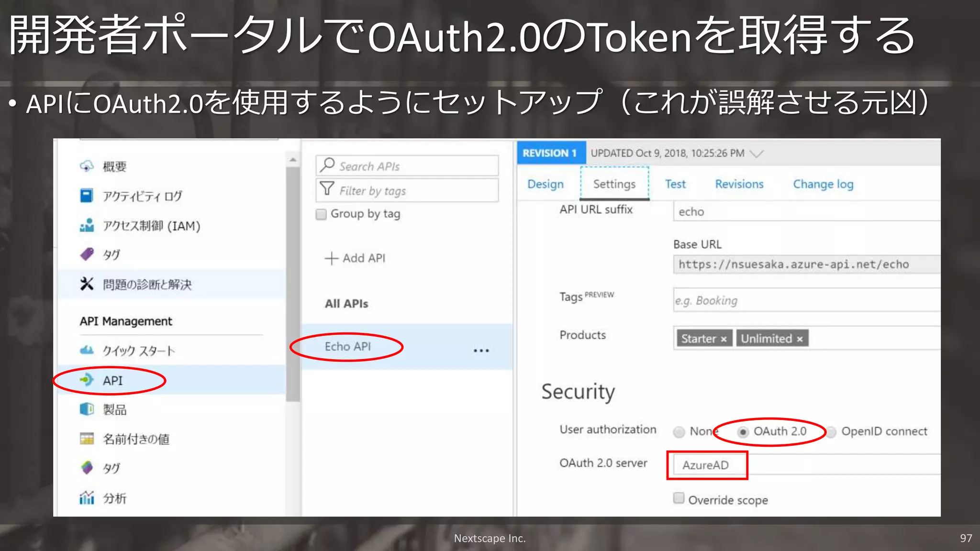This screenshot has width=980, height=551.
Task: Select OAuth 2.0 authorization radio
Action: pyautogui.click(x=743, y=432)
